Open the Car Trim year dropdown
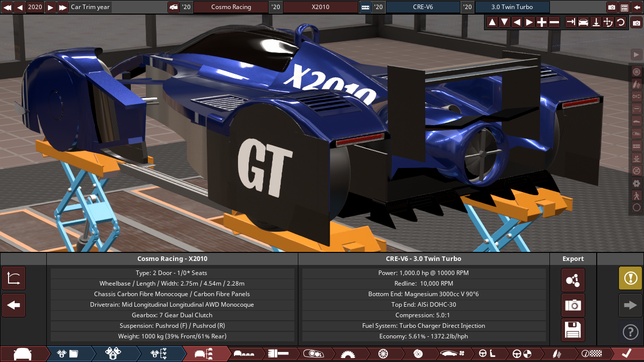Screen dimensions: 644x362 (91, 7)
